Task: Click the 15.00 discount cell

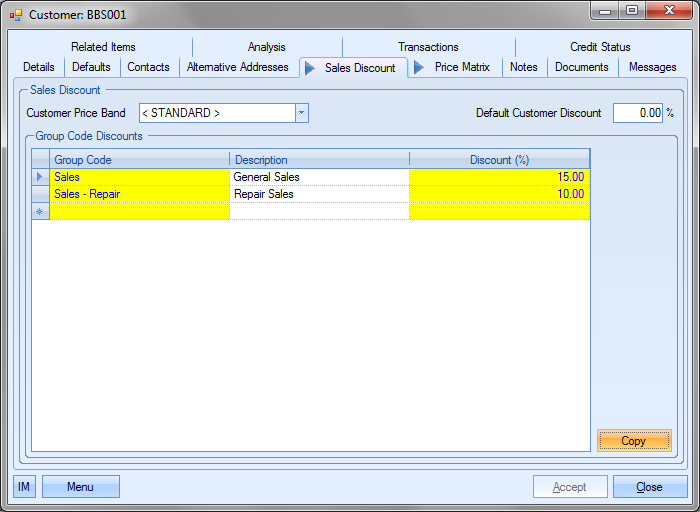Action: (x=499, y=177)
